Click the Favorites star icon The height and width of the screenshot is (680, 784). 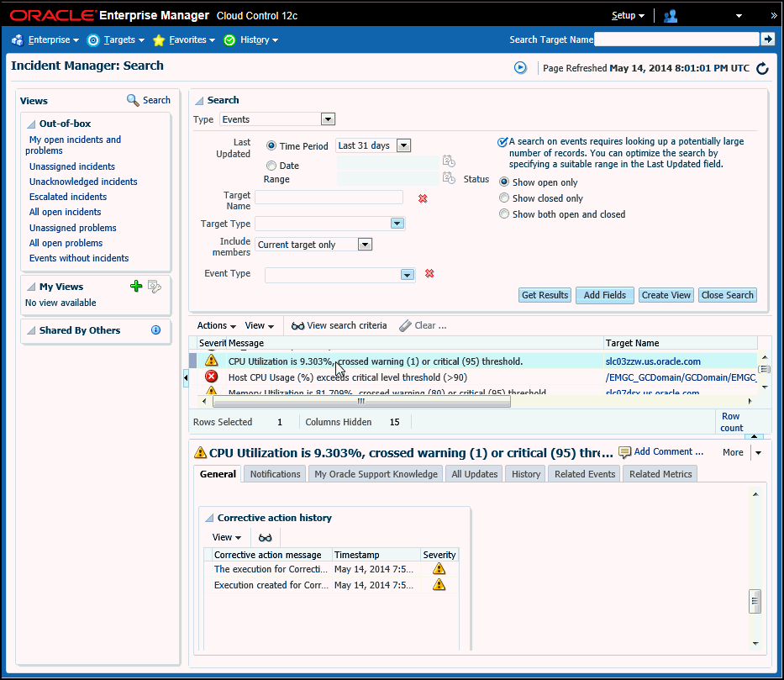pyautogui.click(x=159, y=40)
